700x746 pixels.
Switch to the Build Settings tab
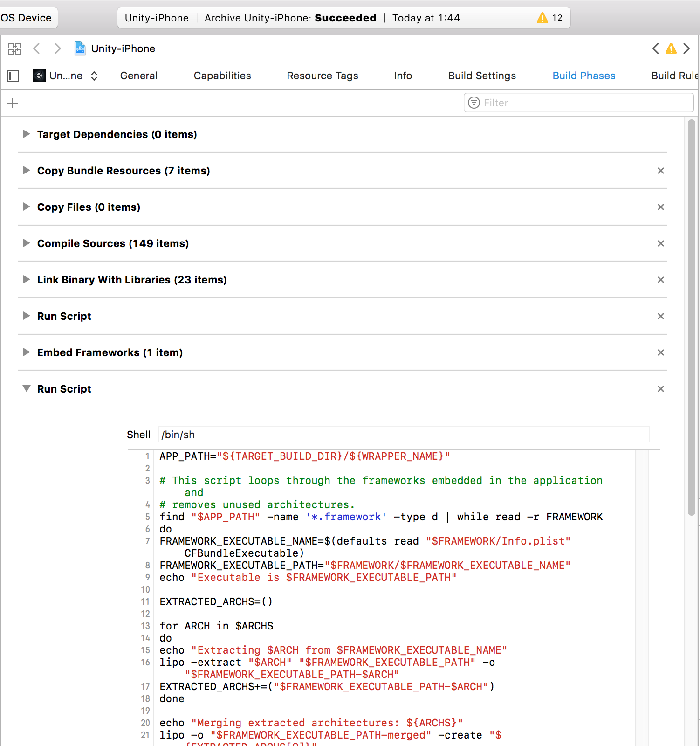pos(482,76)
